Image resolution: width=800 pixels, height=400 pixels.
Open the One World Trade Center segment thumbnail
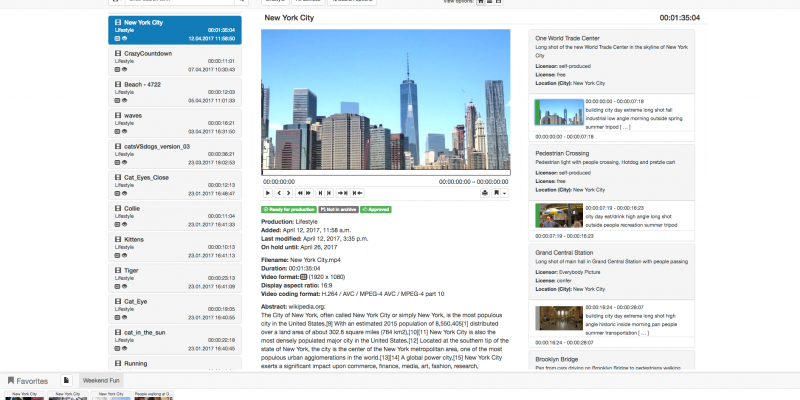coord(559,112)
